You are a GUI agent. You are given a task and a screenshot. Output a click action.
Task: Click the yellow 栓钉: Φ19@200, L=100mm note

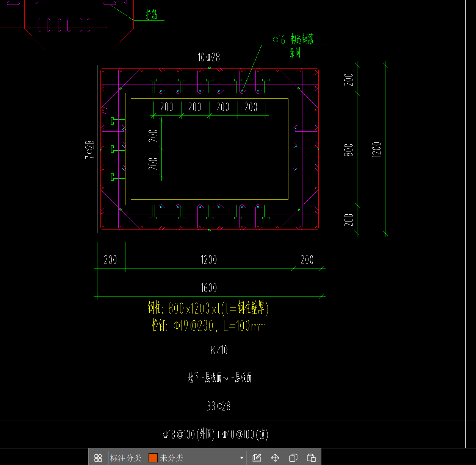(209, 326)
